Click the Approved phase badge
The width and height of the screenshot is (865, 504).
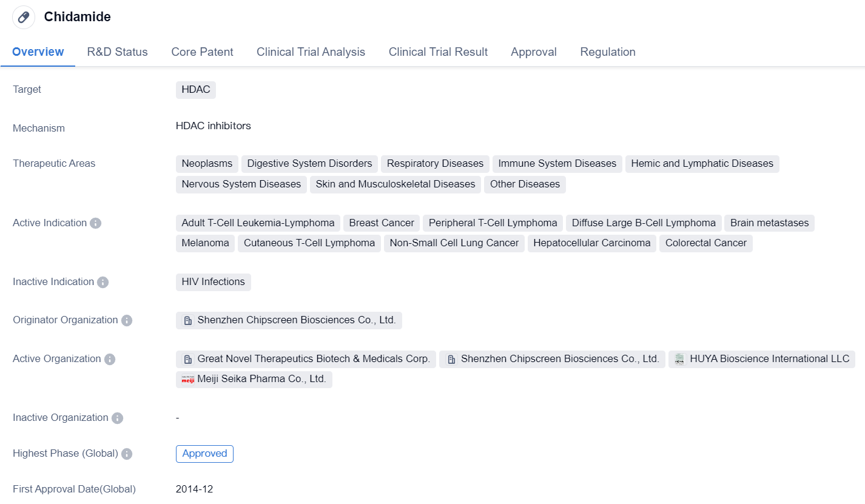tap(204, 454)
